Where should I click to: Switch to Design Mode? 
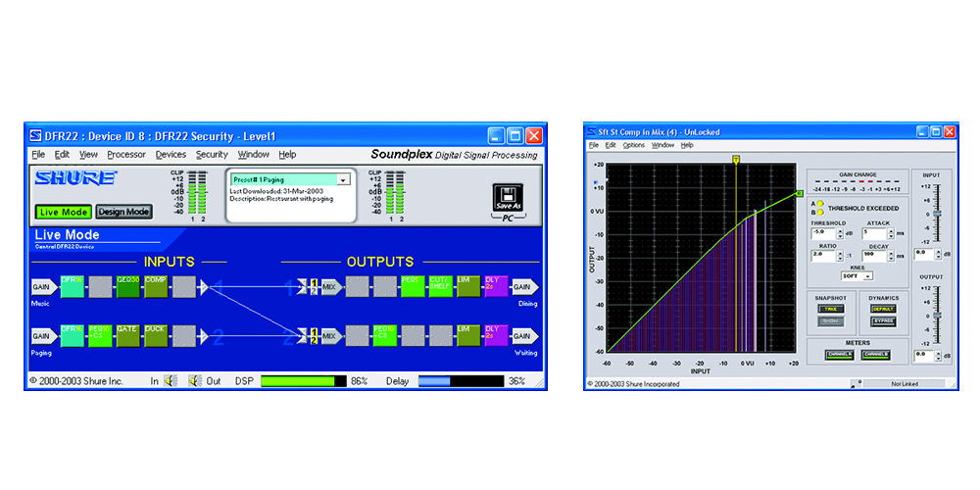124,212
